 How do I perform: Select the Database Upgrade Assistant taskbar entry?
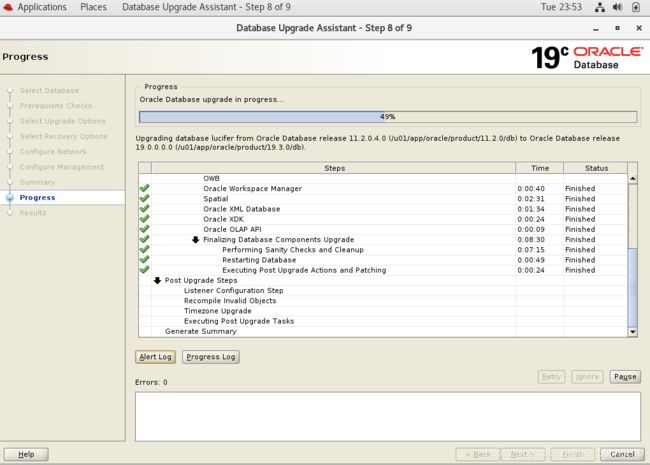206,7
